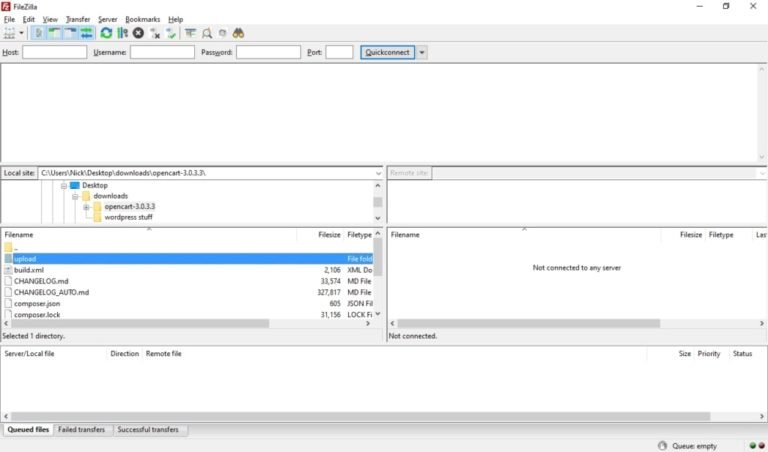Search for files with binoculars icon
768x452 pixels.
pos(239,33)
